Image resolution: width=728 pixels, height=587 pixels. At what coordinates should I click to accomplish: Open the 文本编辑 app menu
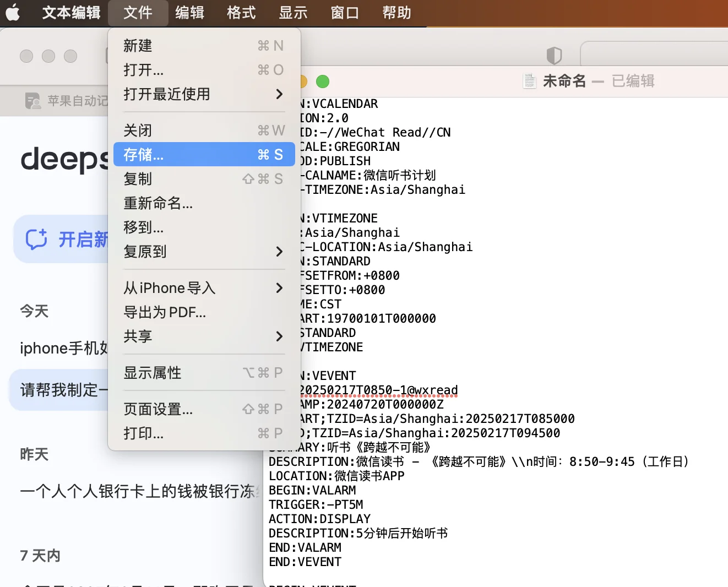[x=71, y=12]
